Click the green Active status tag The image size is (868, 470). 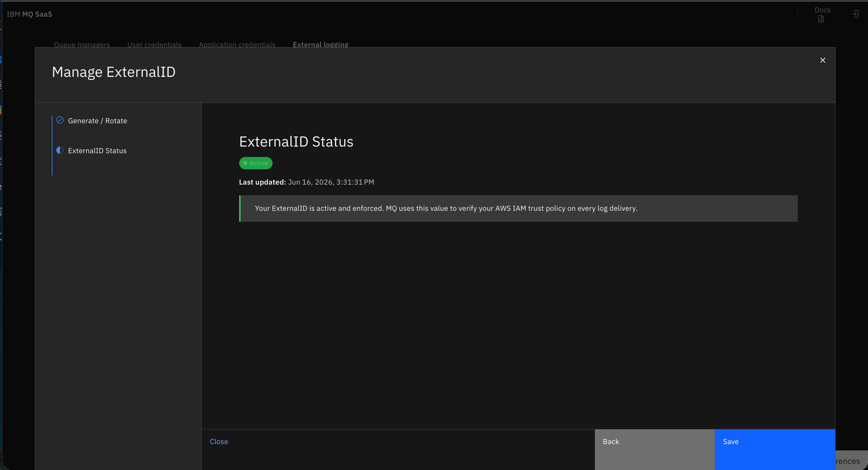(x=256, y=163)
